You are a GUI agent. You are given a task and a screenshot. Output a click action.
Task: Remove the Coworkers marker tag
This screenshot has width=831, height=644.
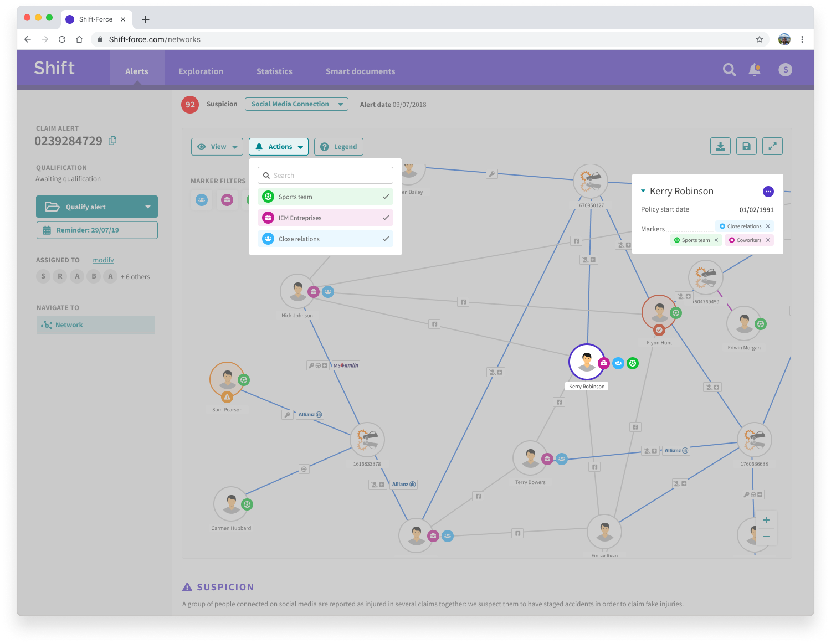coord(768,240)
